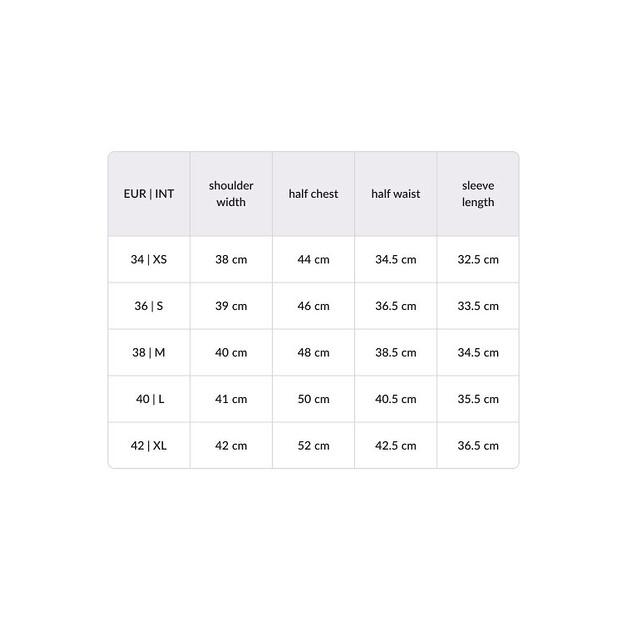Select the 38 | M size cell

click(x=149, y=352)
